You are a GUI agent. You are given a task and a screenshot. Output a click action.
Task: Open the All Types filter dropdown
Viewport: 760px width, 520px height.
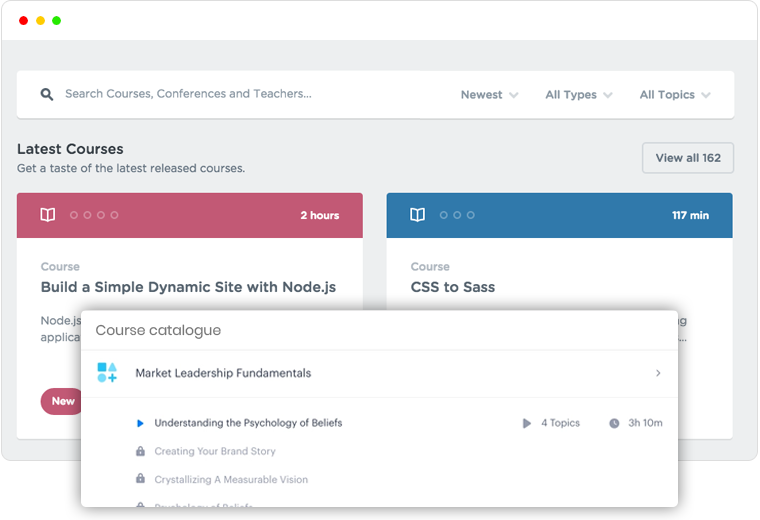pyautogui.click(x=579, y=95)
